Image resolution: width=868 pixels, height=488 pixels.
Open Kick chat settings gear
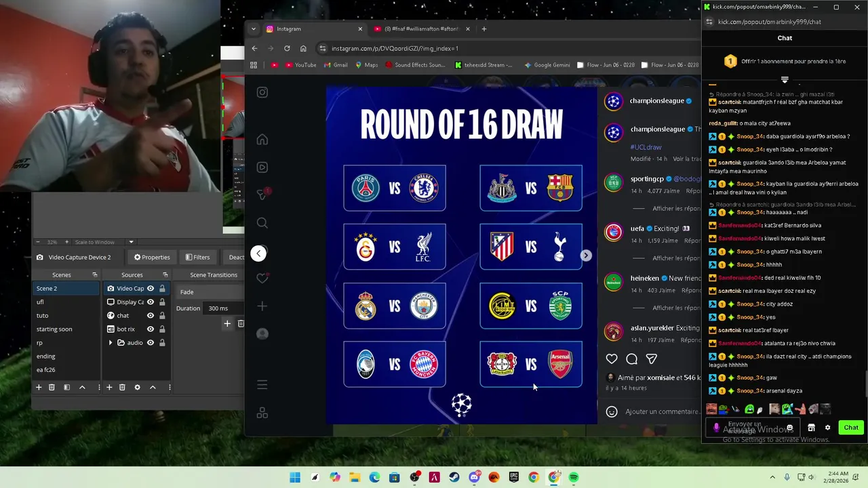827,428
